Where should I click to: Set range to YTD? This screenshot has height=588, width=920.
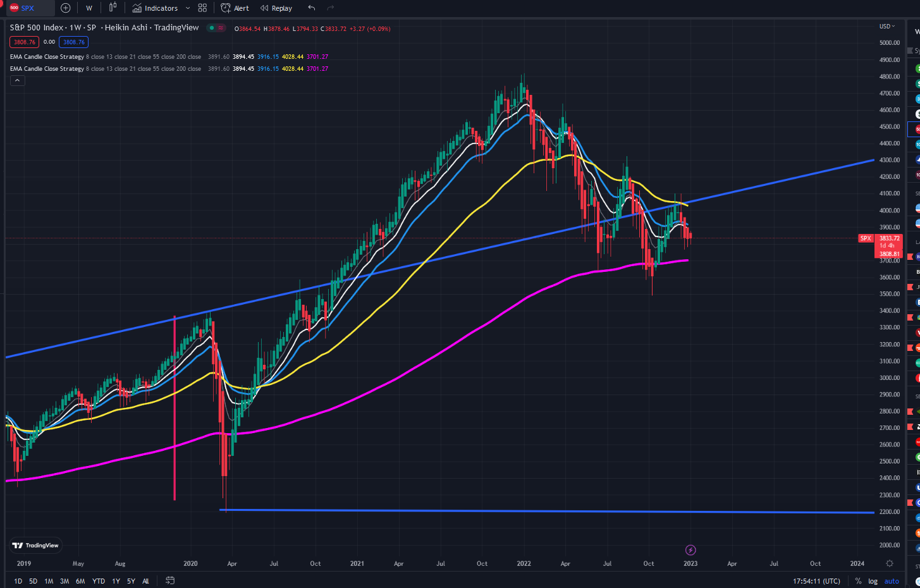(x=99, y=581)
